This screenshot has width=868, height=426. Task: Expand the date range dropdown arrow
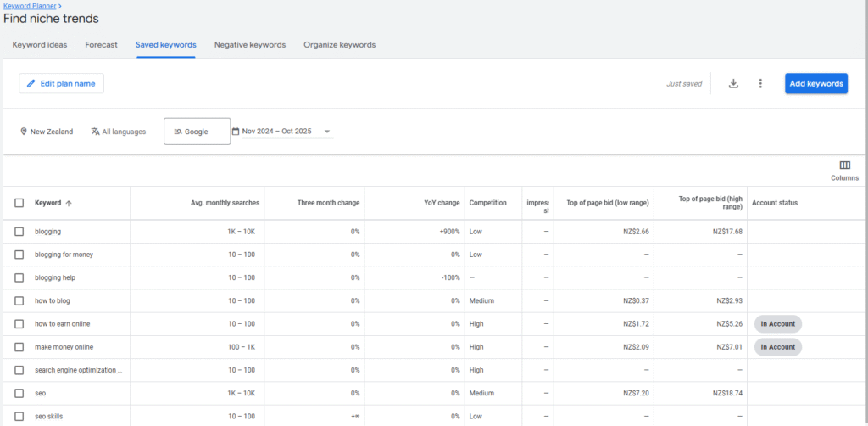(x=326, y=132)
